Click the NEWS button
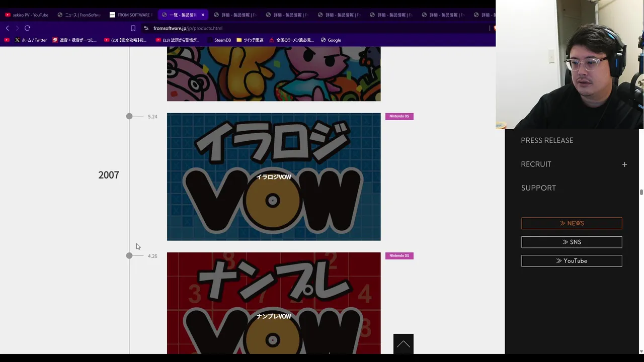The image size is (644, 362). [x=572, y=223]
